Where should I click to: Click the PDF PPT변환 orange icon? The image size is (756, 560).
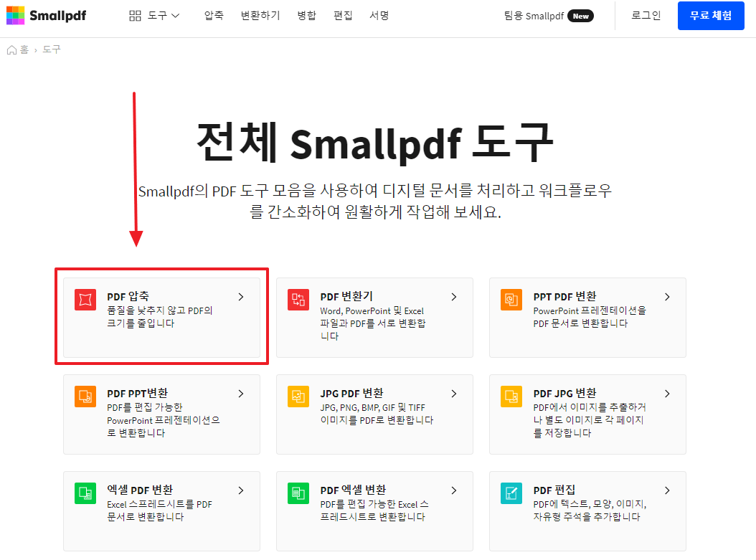[85, 397]
